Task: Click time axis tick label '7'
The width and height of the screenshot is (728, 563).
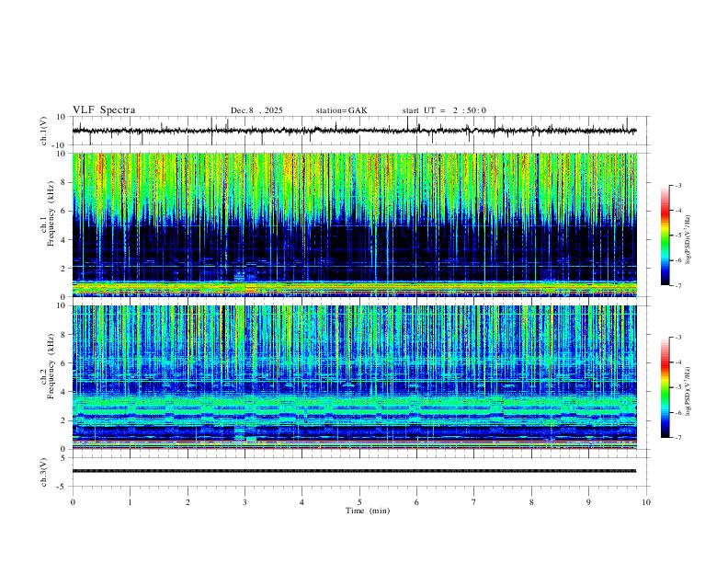Action: [x=474, y=502]
